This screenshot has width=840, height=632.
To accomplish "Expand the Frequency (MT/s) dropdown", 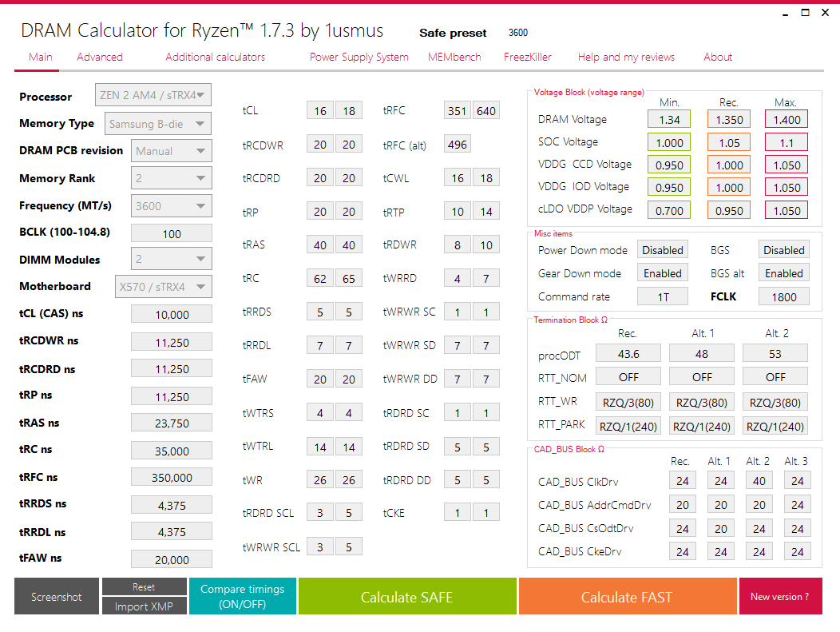I will click(x=172, y=206).
